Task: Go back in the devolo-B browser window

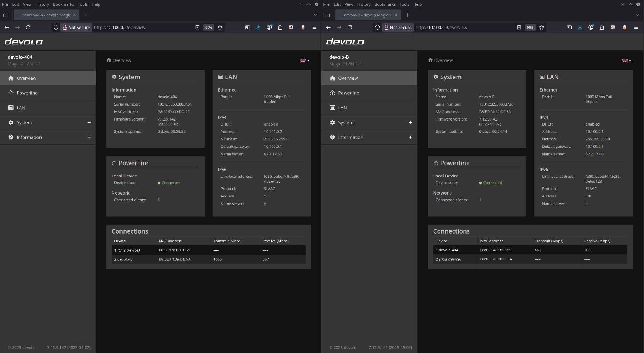Action: click(x=328, y=27)
